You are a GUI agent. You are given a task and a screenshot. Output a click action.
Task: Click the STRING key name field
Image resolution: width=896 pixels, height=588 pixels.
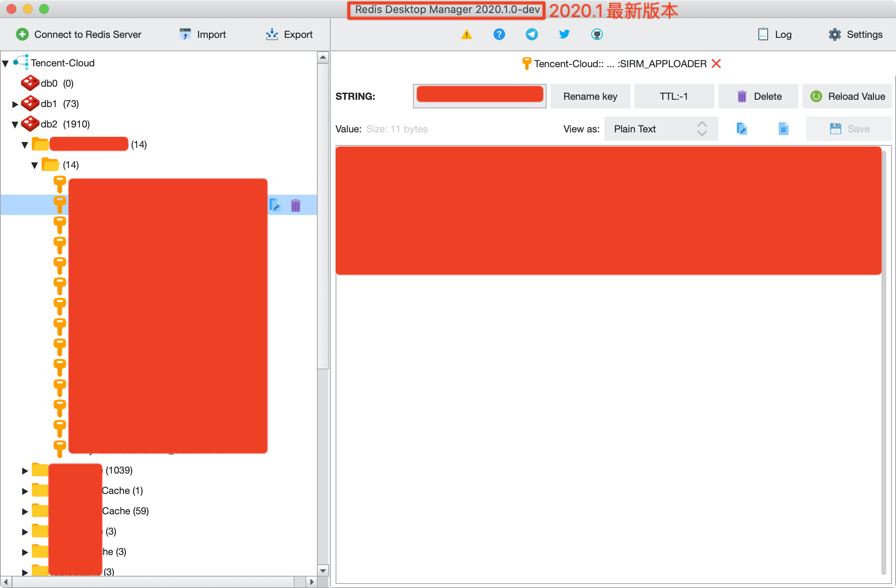click(480, 96)
